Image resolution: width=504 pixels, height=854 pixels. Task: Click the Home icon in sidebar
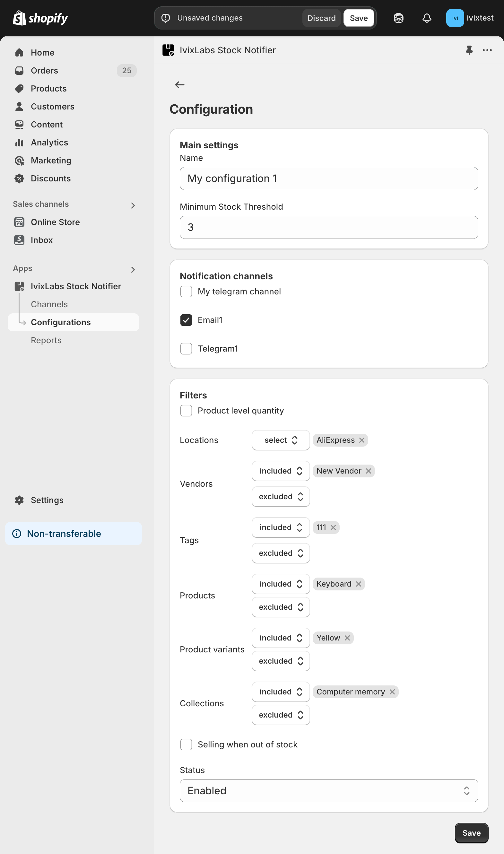point(19,53)
